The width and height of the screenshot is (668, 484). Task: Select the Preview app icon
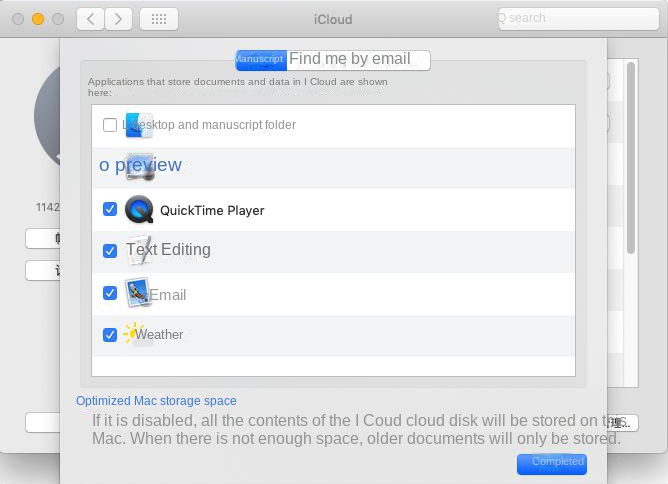140,166
